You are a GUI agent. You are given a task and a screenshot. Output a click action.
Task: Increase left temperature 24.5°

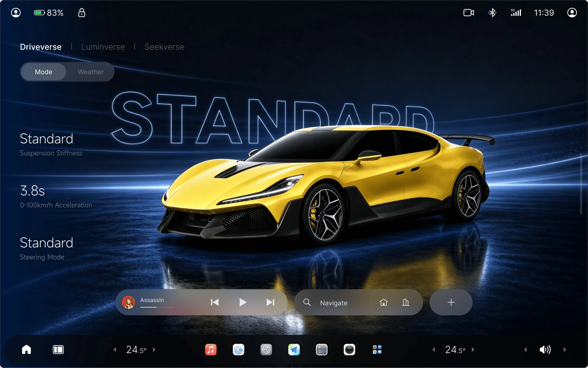coord(154,350)
